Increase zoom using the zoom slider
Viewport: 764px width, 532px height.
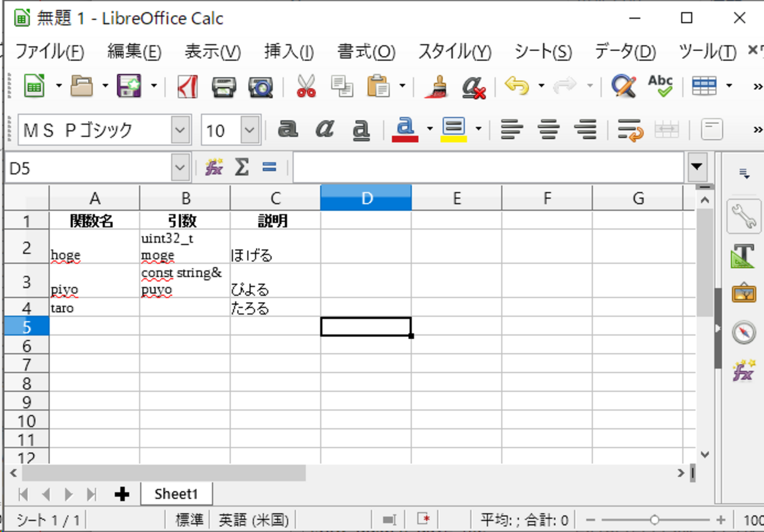pos(721,519)
